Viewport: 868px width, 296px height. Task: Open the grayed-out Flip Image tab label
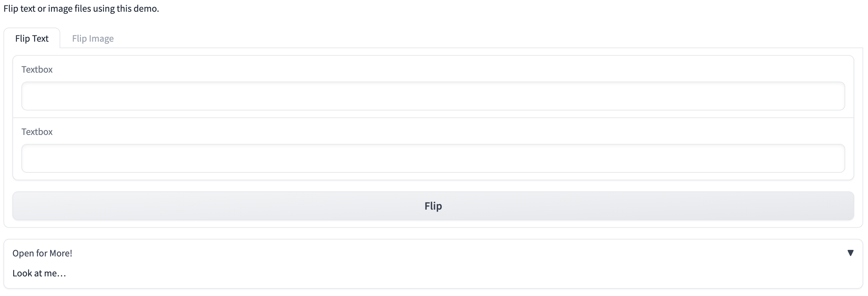click(93, 39)
